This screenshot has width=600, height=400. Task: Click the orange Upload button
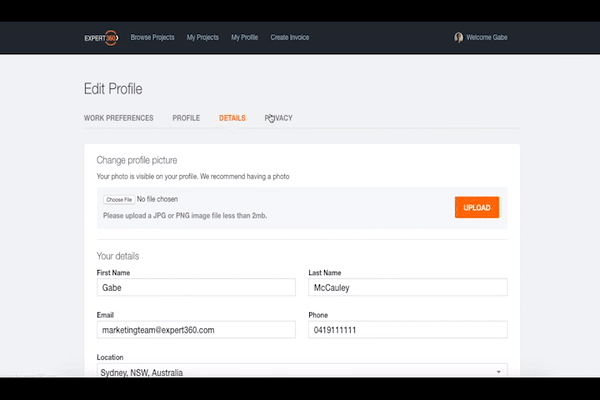point(477,207)
